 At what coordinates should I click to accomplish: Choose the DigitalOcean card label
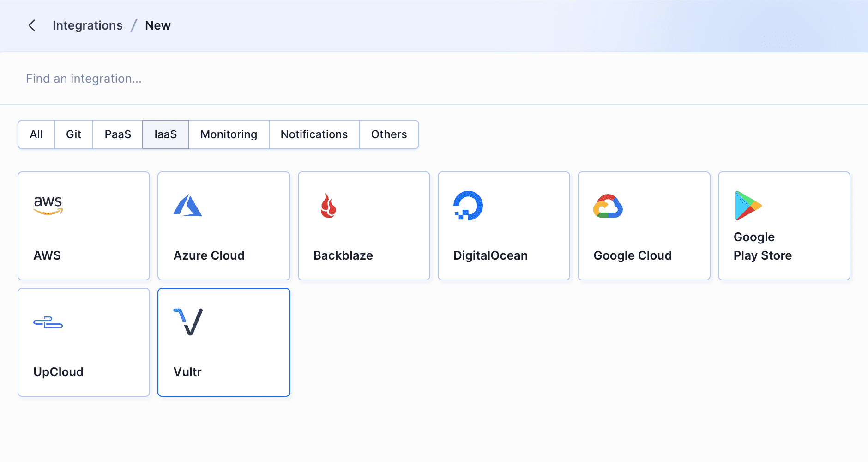point(490,255)
